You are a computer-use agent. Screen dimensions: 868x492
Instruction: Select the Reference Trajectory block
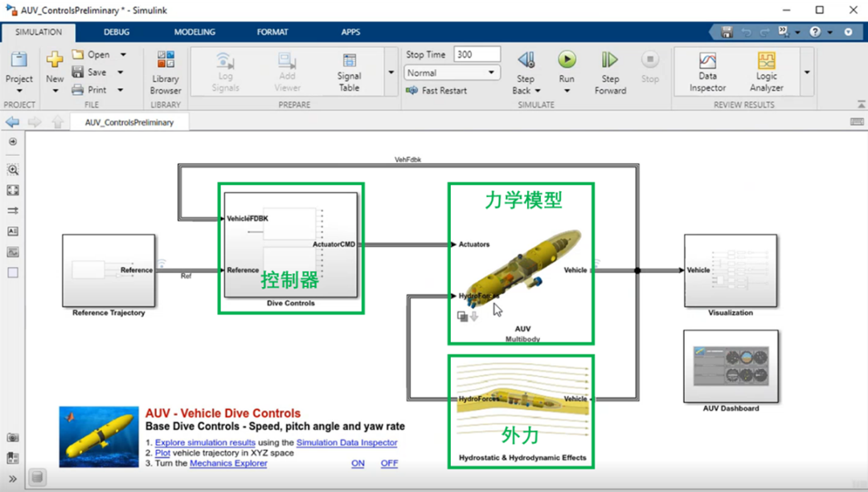click(108, 270)
